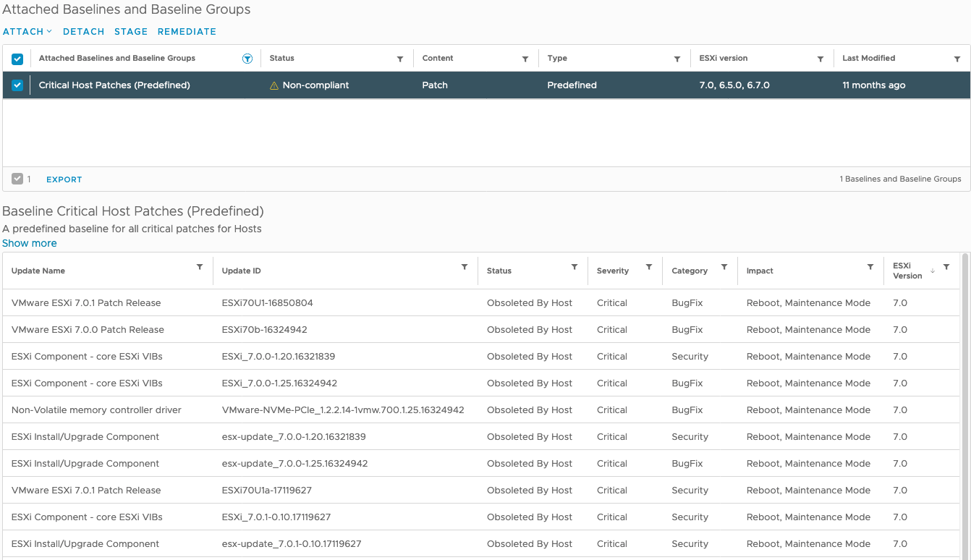Select esx-update_7.0.0-1.20.16321839 update ID
Screen dimensions: 971x560
(x=294, y=437)
